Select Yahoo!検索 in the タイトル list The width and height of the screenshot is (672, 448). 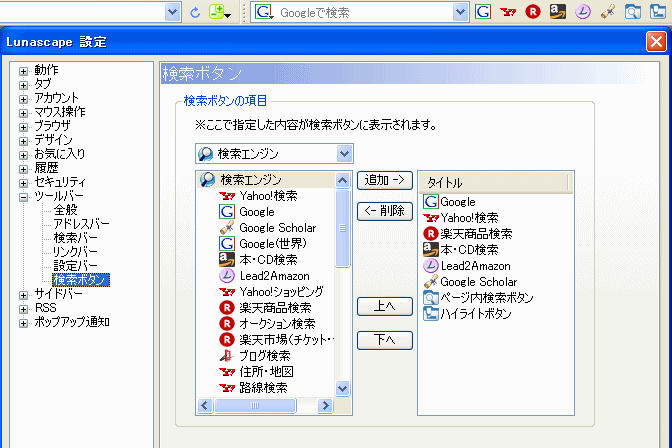[x=461, y=218]
